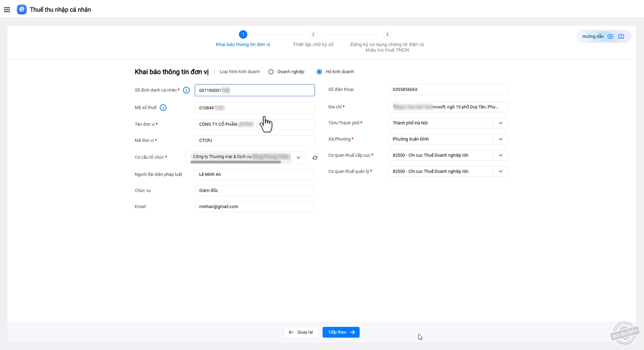644x350 pixels.
Task: Go to step 2 Thiết lập chữ ký số
Action: [x=313, y=35]
